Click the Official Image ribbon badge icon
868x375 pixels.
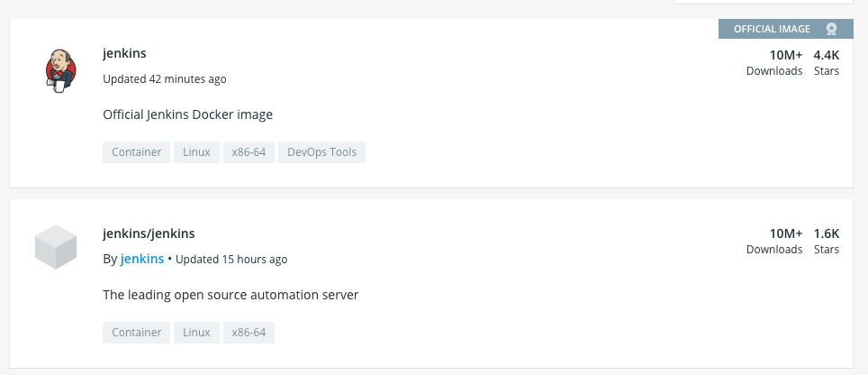click(831, 29)
